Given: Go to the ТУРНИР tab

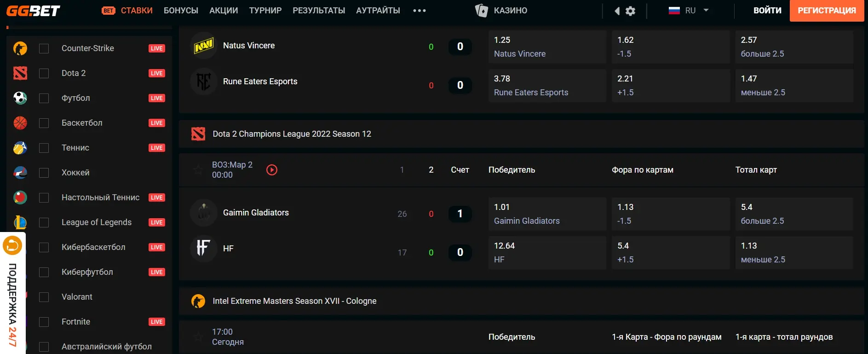Looking at the screenshot, I should click(265, 11).
